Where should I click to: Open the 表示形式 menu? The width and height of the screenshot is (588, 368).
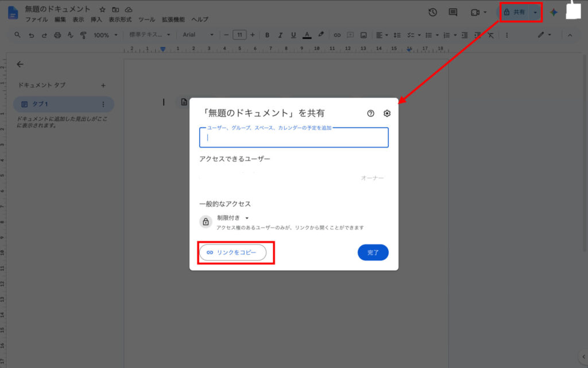[120, 20]
